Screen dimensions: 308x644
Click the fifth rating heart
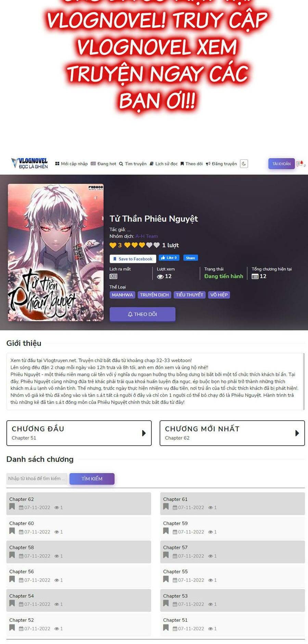tap(156, 245)
